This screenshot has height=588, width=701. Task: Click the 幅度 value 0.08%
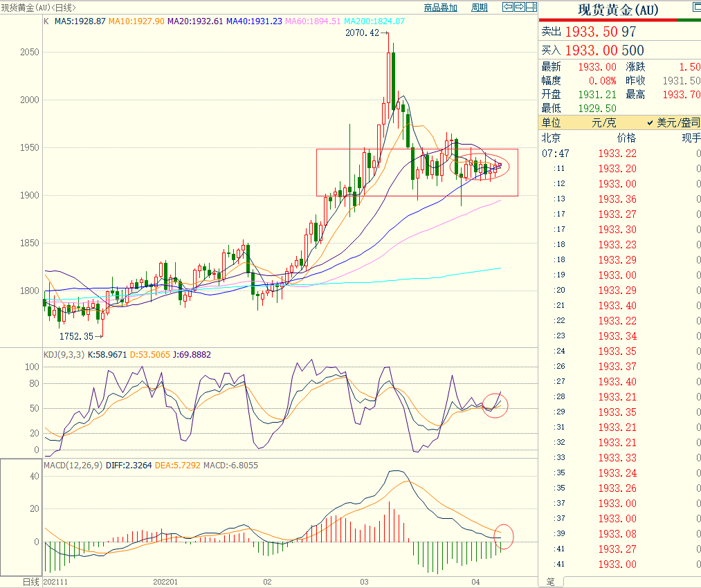click(x=602, y=81)
